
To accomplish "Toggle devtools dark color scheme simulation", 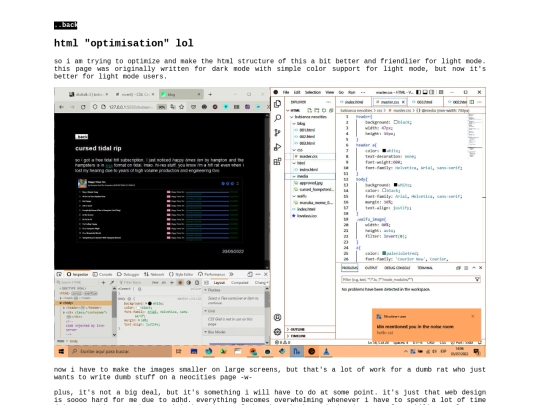I will 189,282.
